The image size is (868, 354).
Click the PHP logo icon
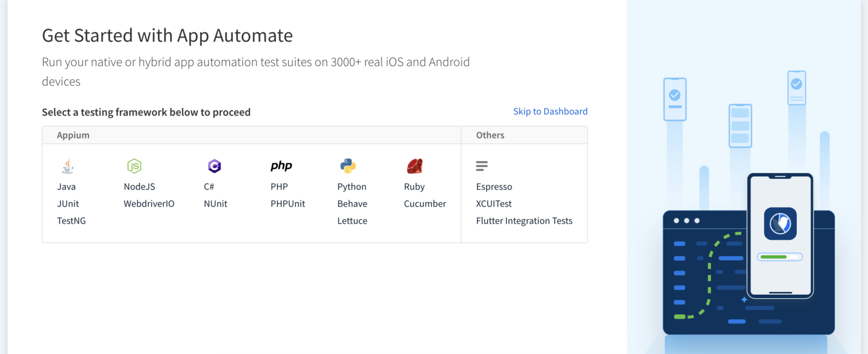(281, 165)
